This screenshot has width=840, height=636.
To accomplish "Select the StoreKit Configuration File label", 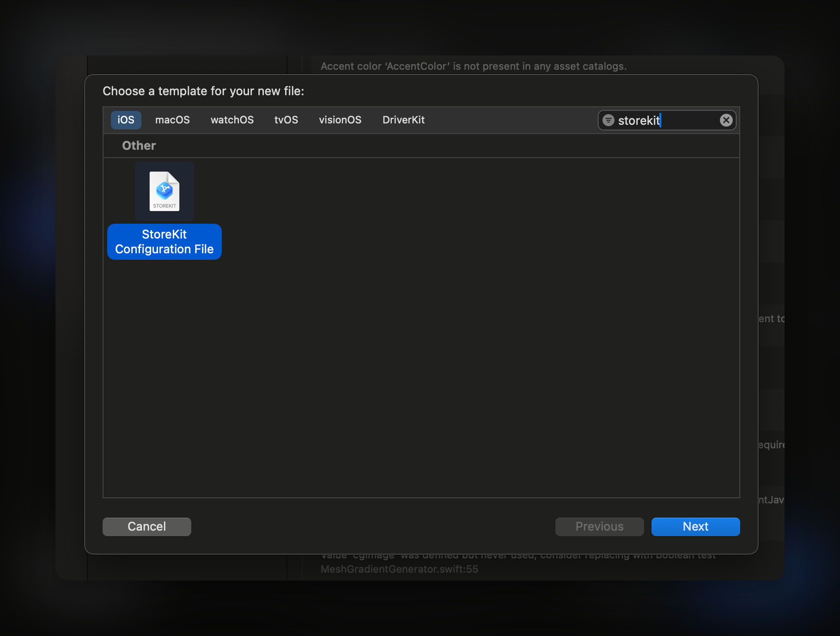I will (x=164, y=242).
